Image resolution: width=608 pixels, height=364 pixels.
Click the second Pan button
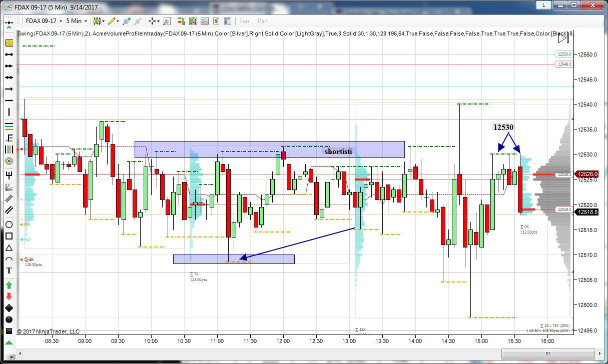(x=263, y=21)
